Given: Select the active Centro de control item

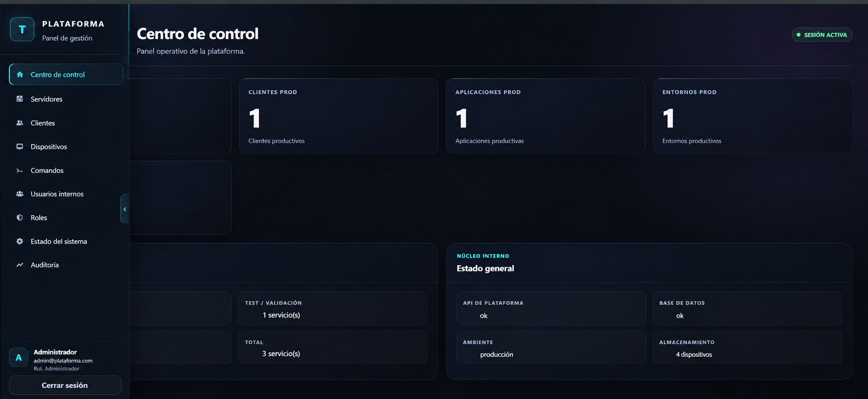Looking at the screenshot, I should (66, 75).
